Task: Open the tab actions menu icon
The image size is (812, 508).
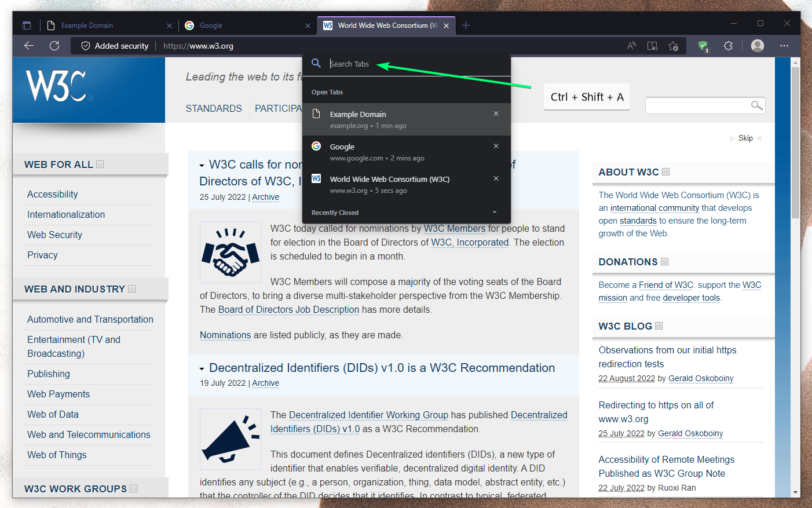Action: tap(27, 25)
